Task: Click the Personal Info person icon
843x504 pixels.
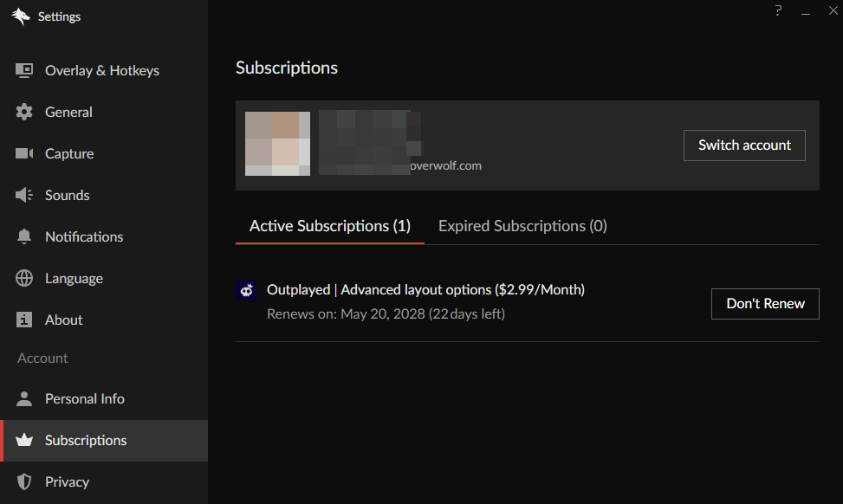Action: point(24,398)
